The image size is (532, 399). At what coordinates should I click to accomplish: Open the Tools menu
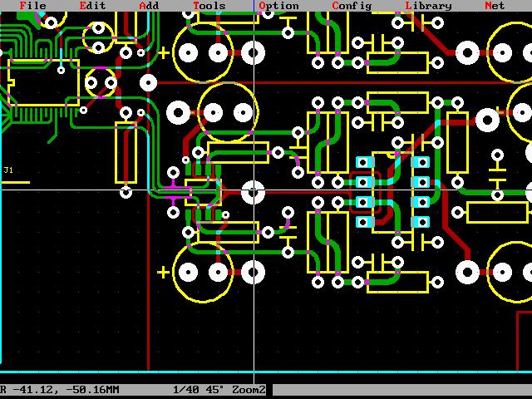209,6
